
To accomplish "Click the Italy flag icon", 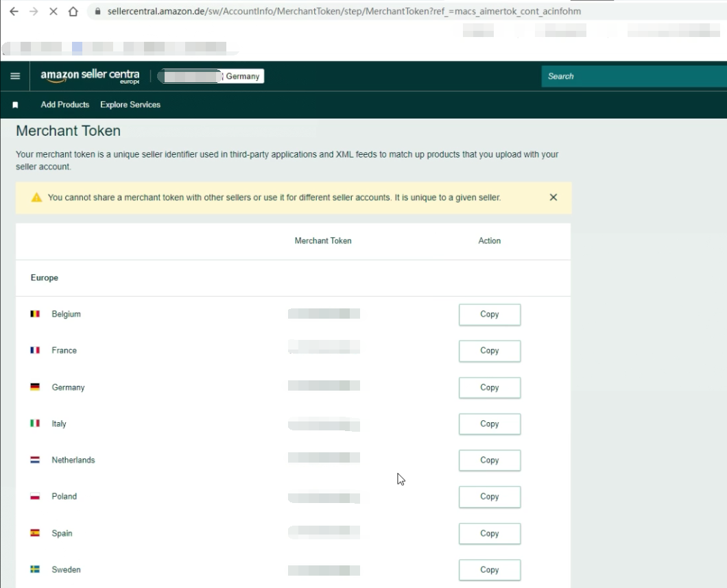I will point(35,423).
